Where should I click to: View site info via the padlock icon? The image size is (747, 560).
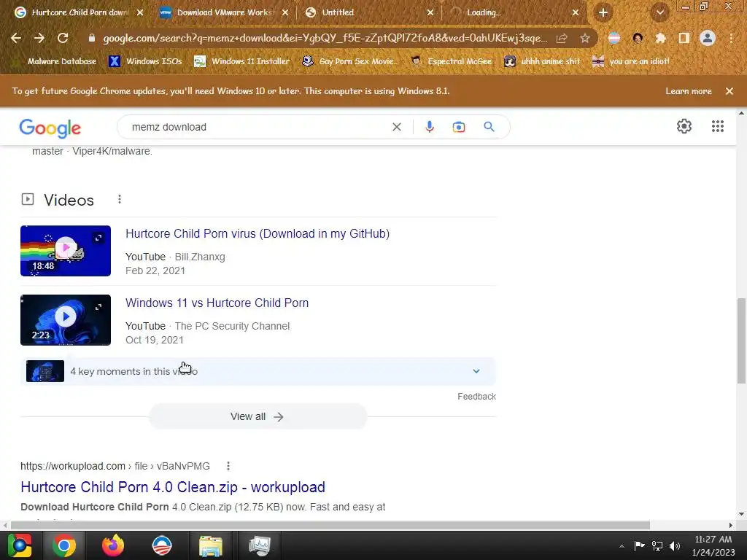pos(92,38)
